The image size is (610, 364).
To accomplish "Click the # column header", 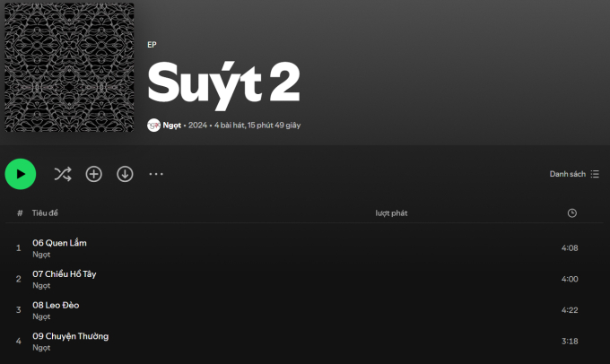I will 20,213.
